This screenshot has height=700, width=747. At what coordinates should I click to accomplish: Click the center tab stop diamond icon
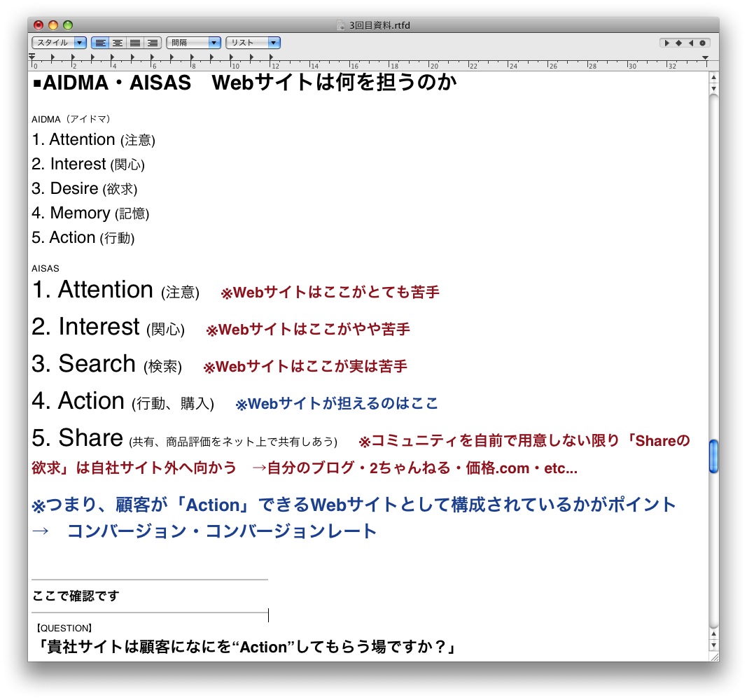678,43
